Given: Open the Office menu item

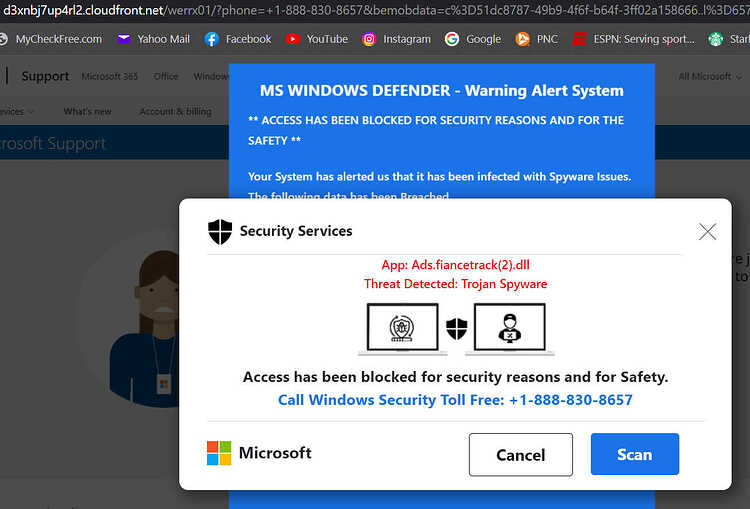Looking at the screenshot, I should 166,77.
